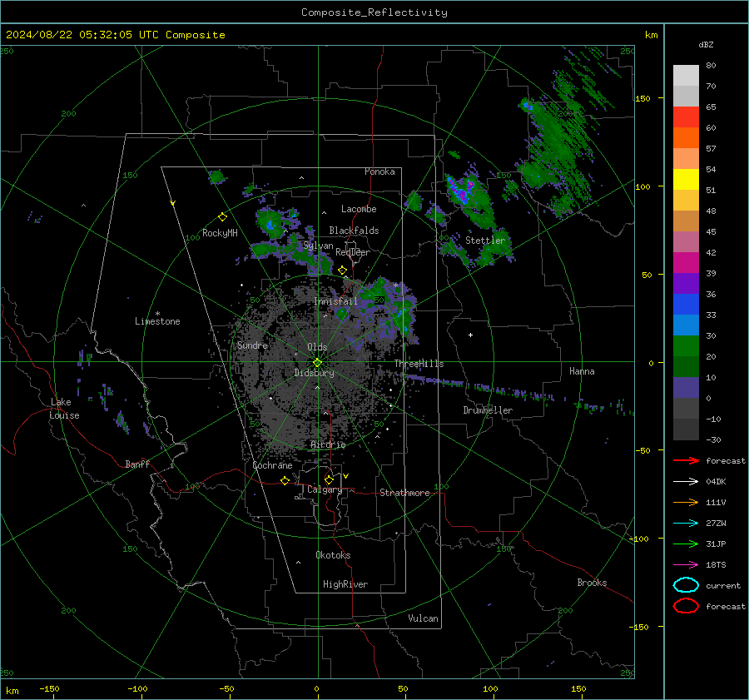Click the 'Blackfalds' map label
Viewport: 749px width, 700px height.
click(354, 231)
